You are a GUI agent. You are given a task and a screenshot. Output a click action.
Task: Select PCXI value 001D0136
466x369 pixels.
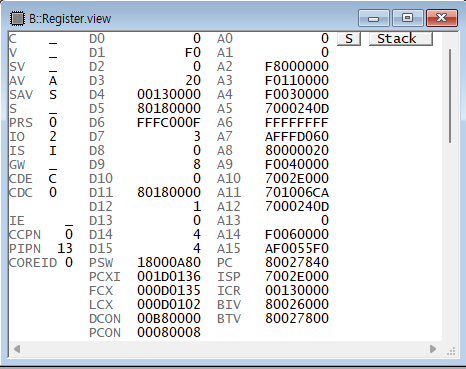click(169, 277)
